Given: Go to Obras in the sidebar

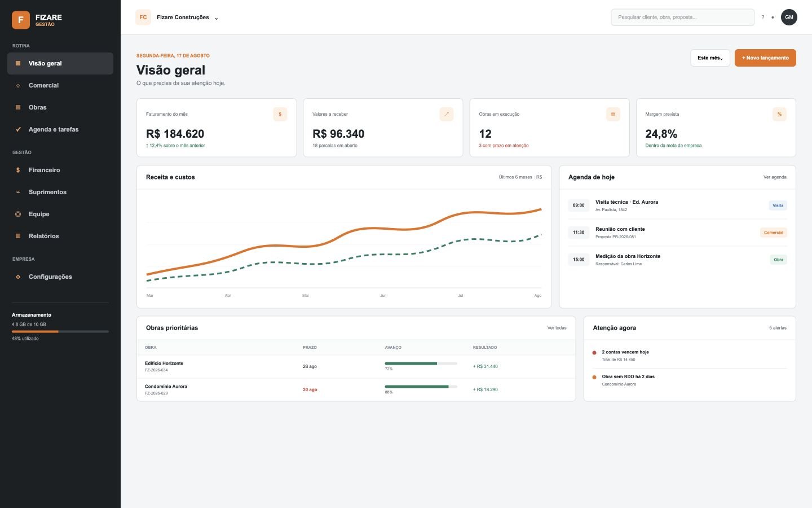Looking at the screenshot, I should [x=60, y=107].
